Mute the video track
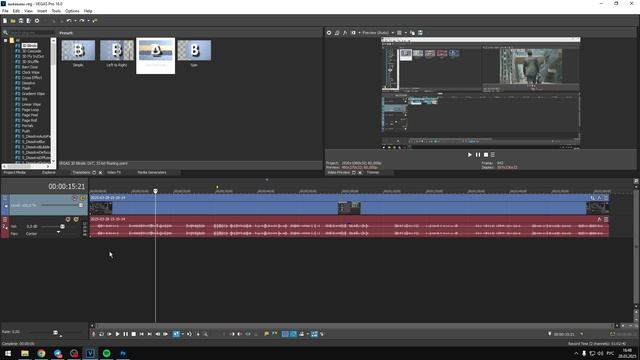640x360 pixels. coord(75,198)
